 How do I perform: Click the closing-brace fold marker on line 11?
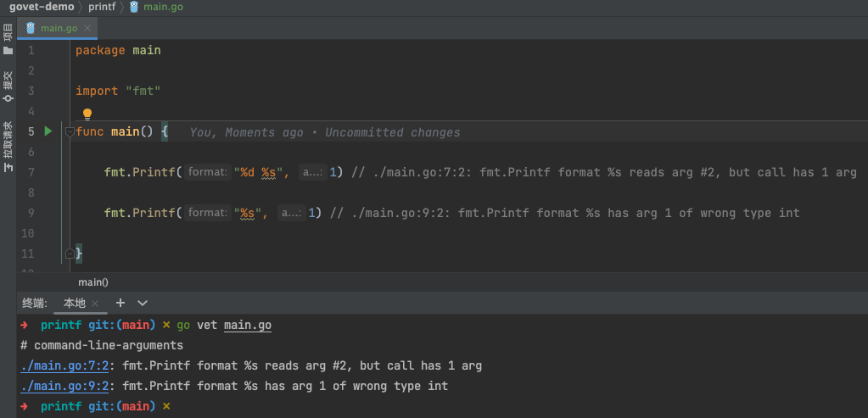(70, 254)
